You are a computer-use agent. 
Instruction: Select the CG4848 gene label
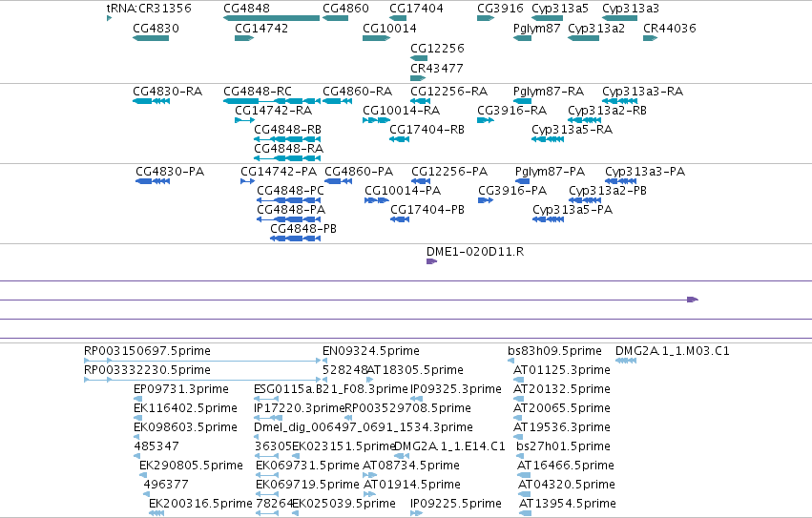coord(246,9)
